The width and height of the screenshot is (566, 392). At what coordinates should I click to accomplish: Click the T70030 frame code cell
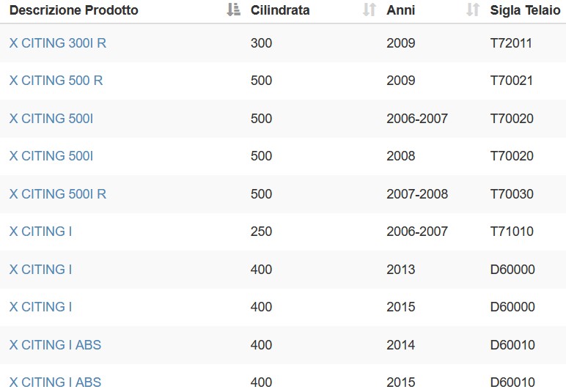[x=512, y=193]
